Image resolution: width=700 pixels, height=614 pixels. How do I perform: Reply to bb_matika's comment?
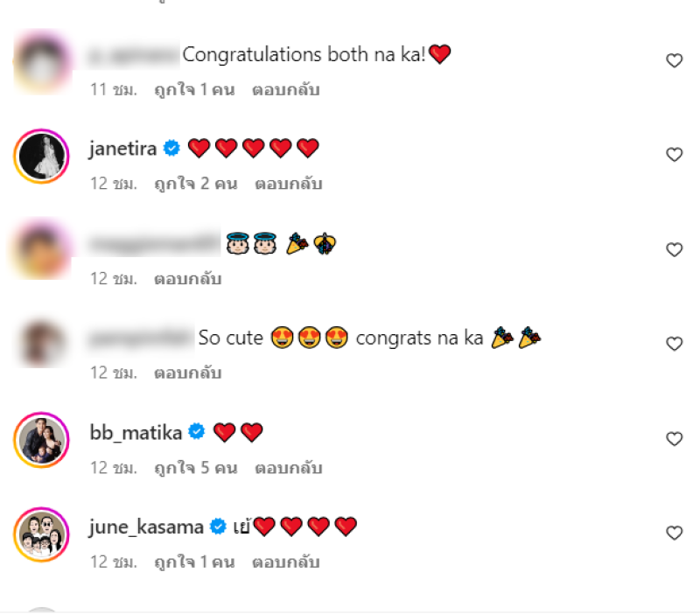click(x=289, y=468)
